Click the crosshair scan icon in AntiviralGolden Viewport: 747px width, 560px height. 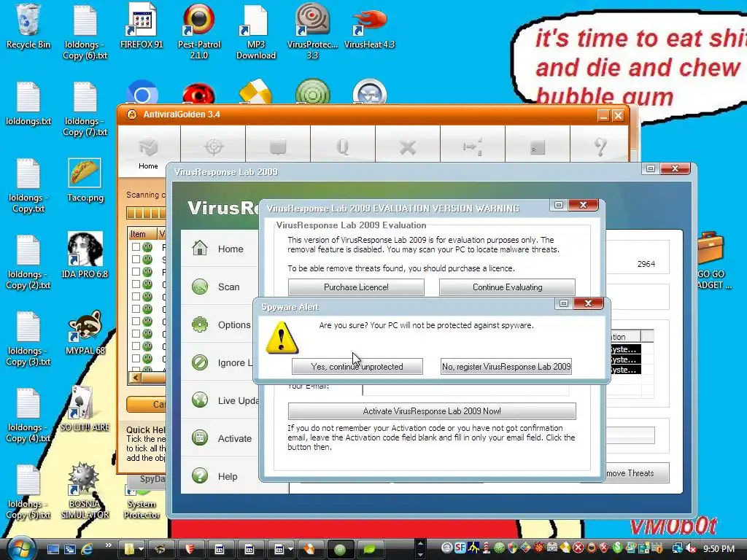pyautogui.click(x=214, y=147)
